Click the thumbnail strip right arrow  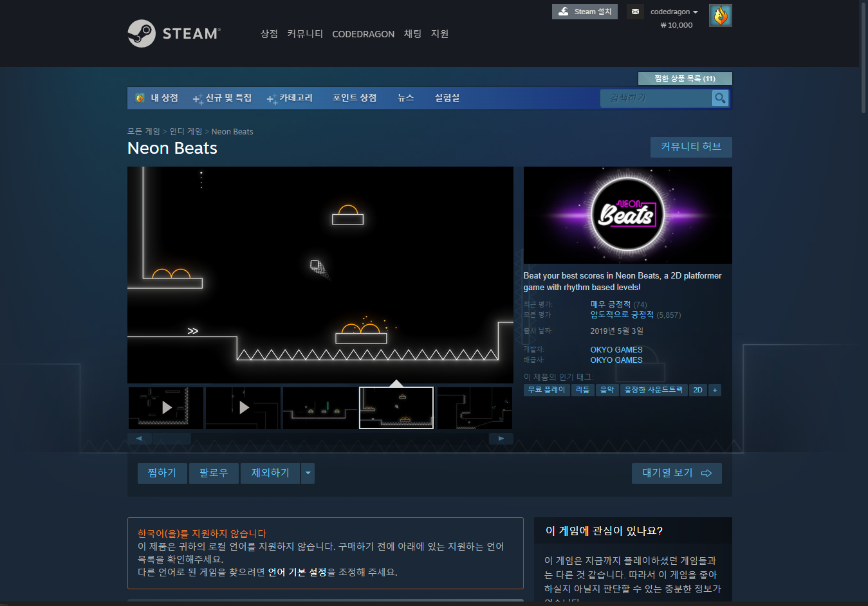tap(501, 439)
